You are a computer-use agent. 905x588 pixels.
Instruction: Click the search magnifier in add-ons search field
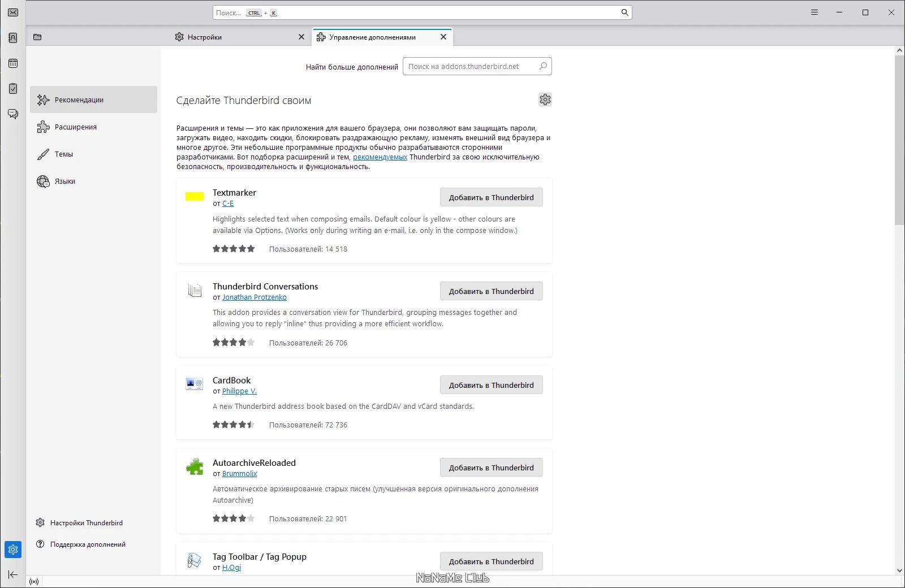pos(543,66)
